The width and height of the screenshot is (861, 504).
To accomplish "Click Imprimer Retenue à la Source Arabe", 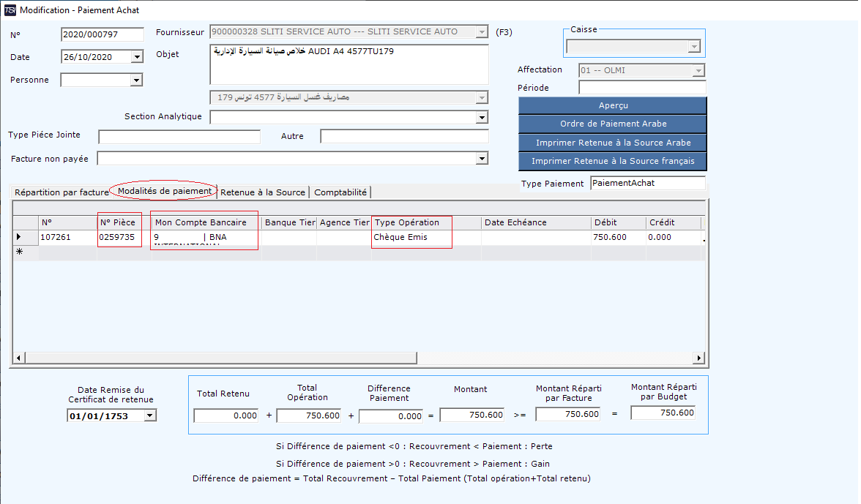I will (613, 143).
